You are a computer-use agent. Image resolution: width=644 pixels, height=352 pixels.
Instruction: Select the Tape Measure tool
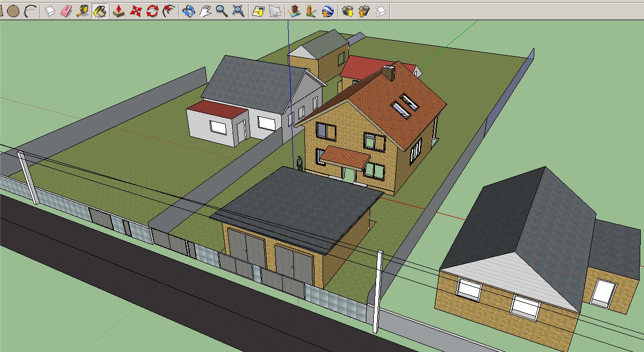83,11
